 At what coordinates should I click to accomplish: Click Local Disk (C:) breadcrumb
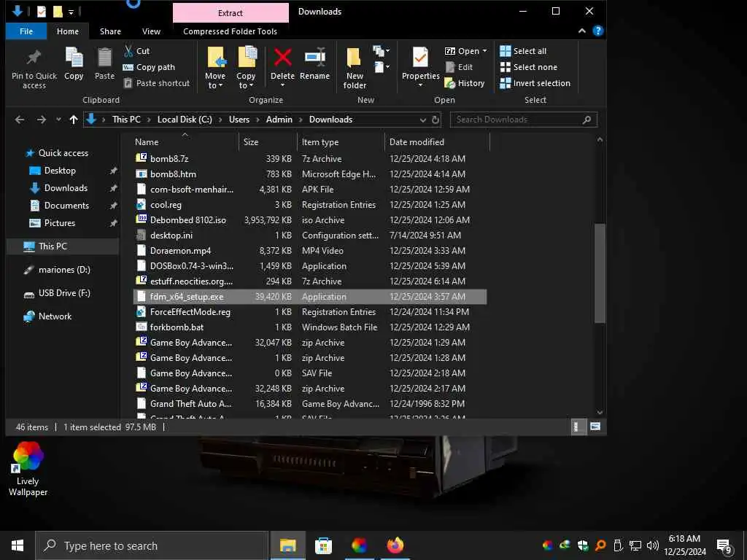[x=185, y=120]
